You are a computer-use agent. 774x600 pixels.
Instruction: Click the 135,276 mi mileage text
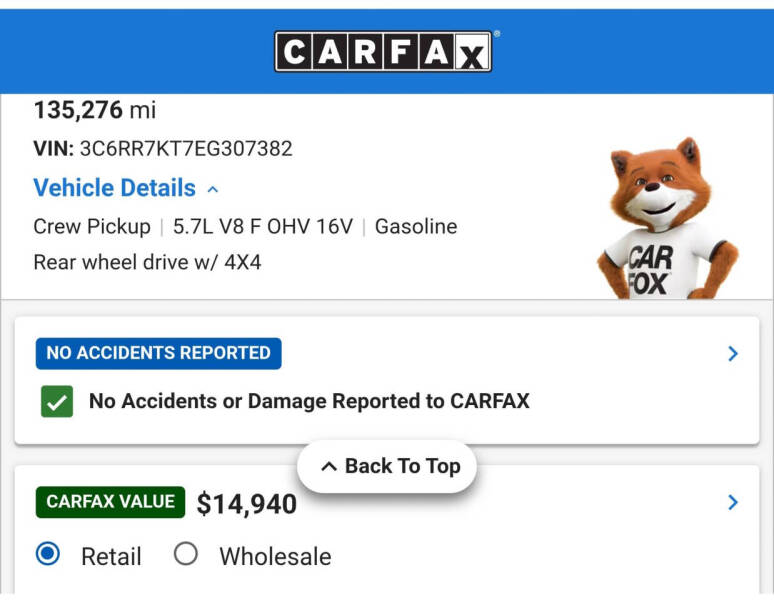[x=95, y=110]
